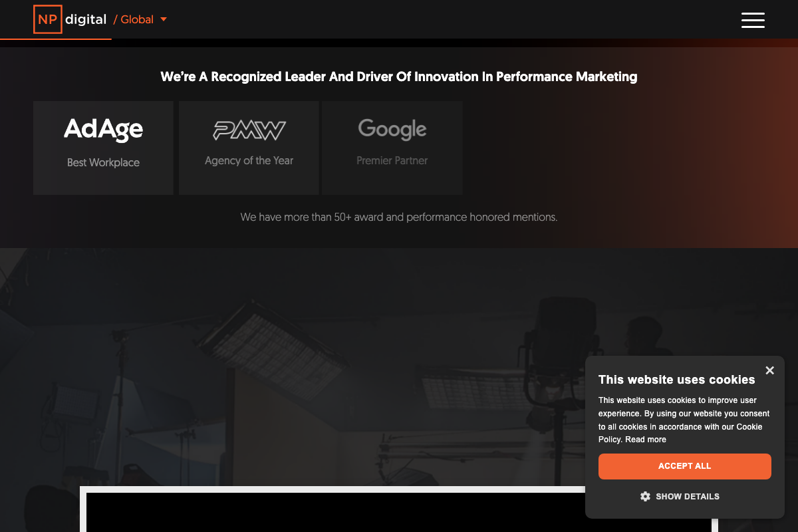Open the hamburger navigation menu

[753, 21]
